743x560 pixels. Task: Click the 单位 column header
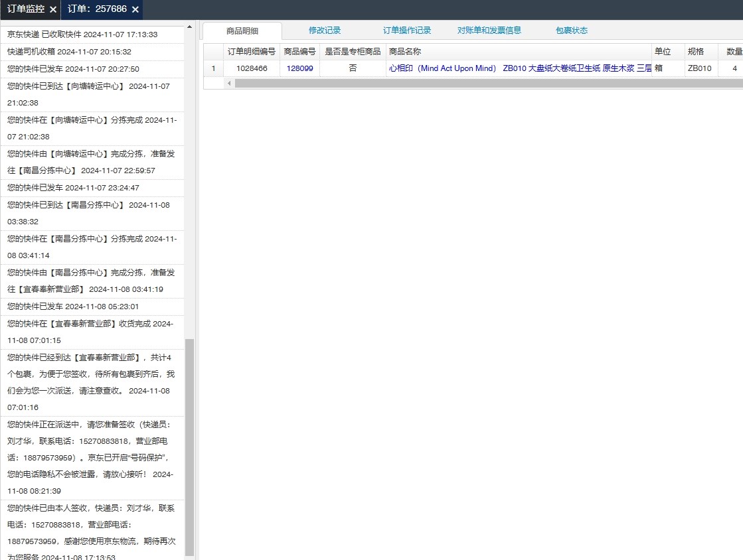[x=668, y=52]
